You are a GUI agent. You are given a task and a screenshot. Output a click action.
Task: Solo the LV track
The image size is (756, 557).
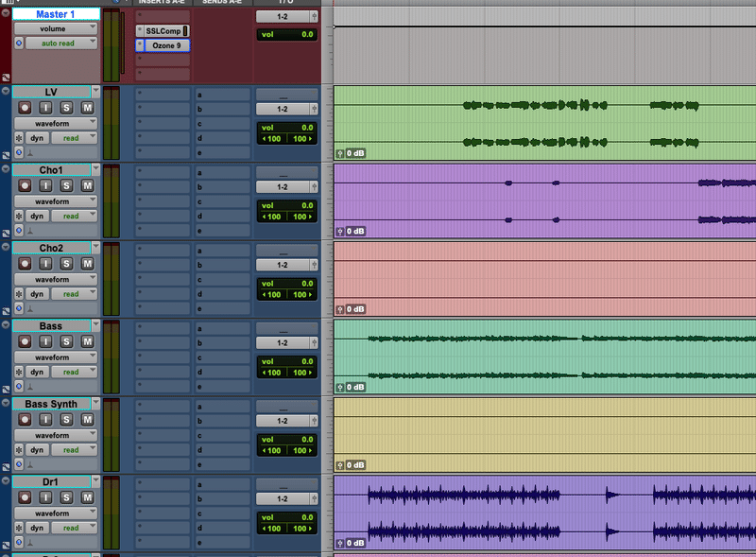(66, 108)
